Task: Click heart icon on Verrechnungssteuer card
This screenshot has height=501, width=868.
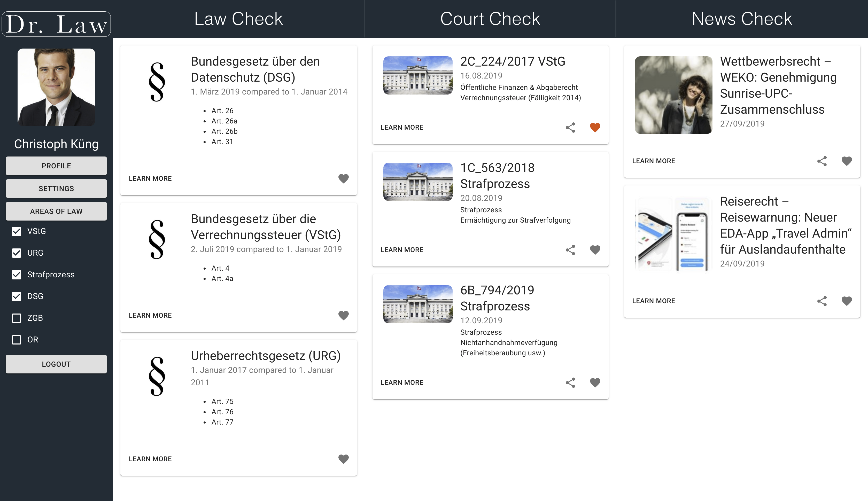Action: (x=343, y=315)
